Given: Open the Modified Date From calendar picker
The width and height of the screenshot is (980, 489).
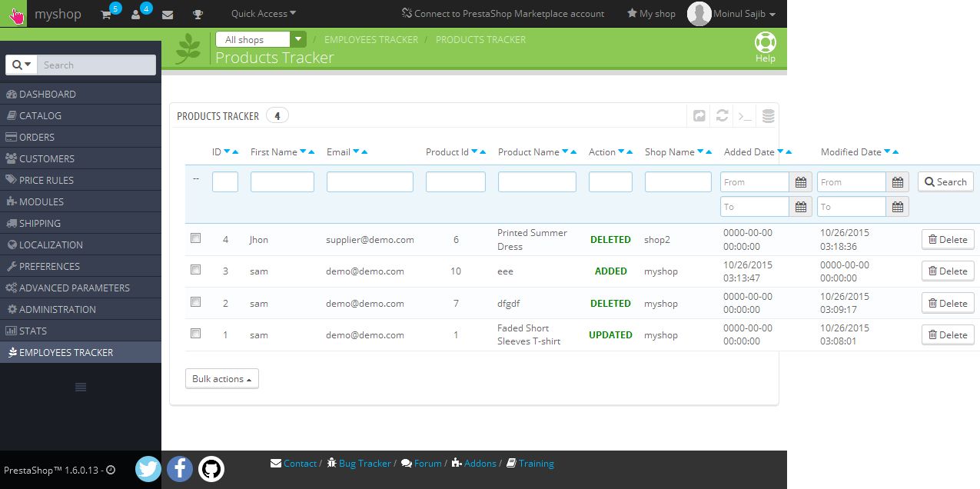Looking at the screenshot, I should (898, 182).
